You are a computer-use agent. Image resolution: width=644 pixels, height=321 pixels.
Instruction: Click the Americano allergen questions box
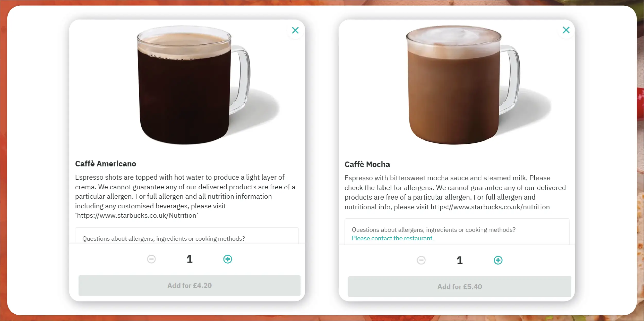(x=187, y=235)
